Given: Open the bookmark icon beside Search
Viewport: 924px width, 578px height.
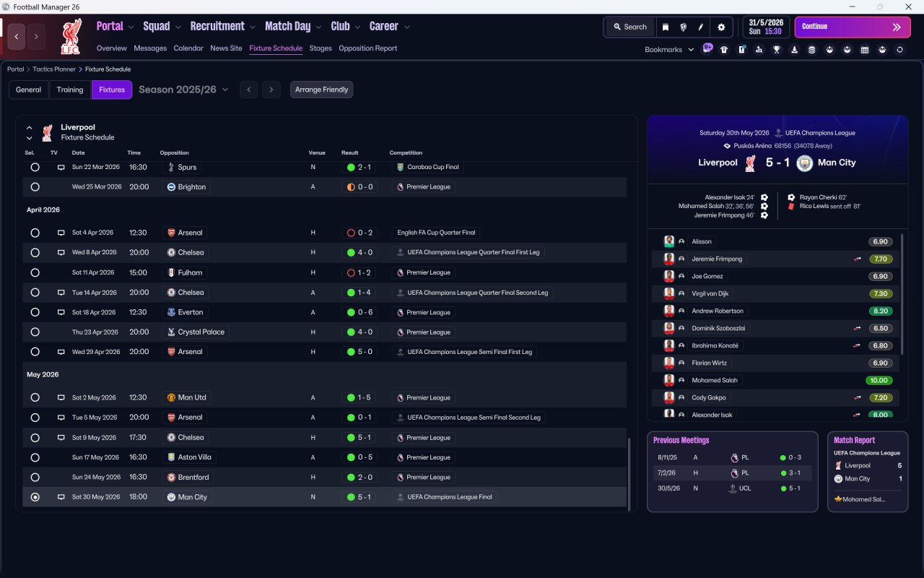Looking at the screenshot, I should 666,27.
